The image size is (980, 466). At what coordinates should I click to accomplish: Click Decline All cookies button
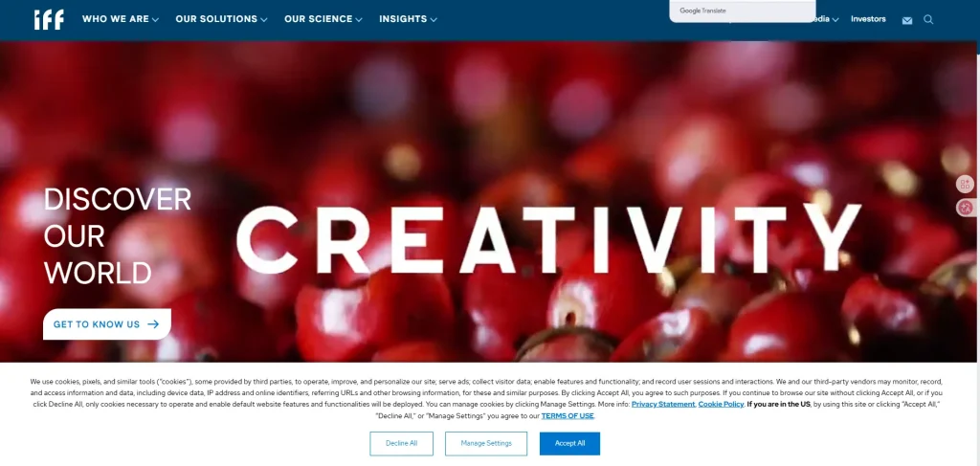pyautogui.click(x=401, y=443)
